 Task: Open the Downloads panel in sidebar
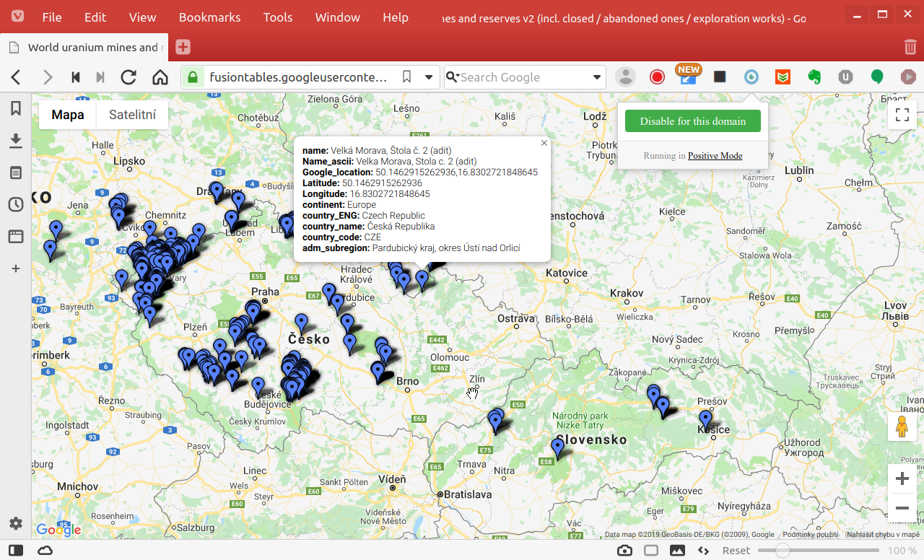[x=15, y=141]
